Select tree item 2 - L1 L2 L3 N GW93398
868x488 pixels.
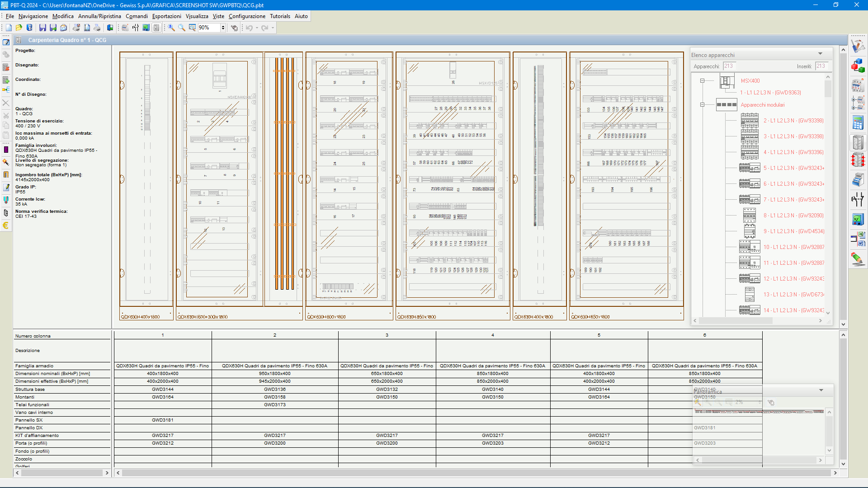pos(793,121)
